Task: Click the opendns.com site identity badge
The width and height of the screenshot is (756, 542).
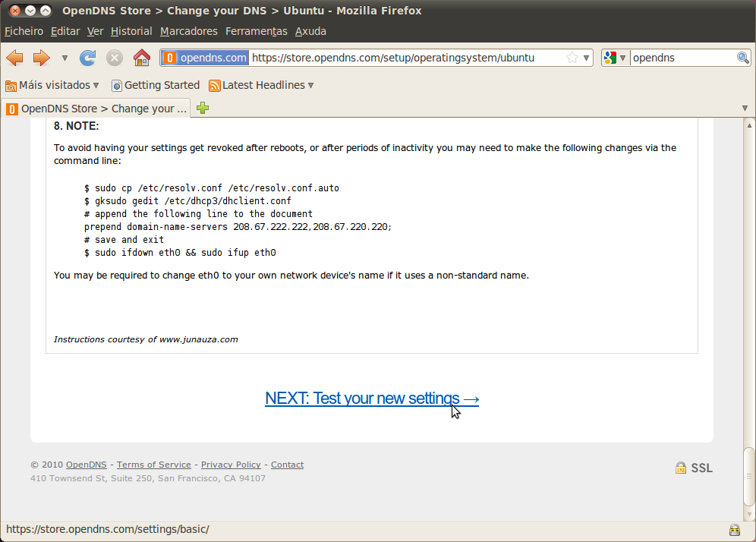Action: 206,58
